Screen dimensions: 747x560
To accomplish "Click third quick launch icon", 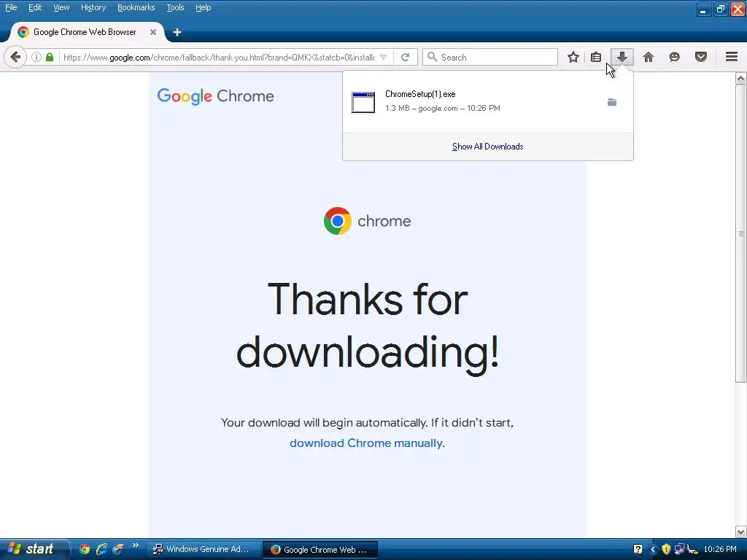I will [117, 549].
